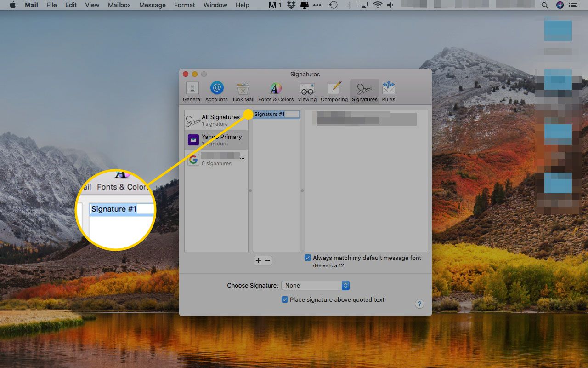Select the Signatures preferences tab
Viewport: 588px width, 368px height.
pos(364,92)
